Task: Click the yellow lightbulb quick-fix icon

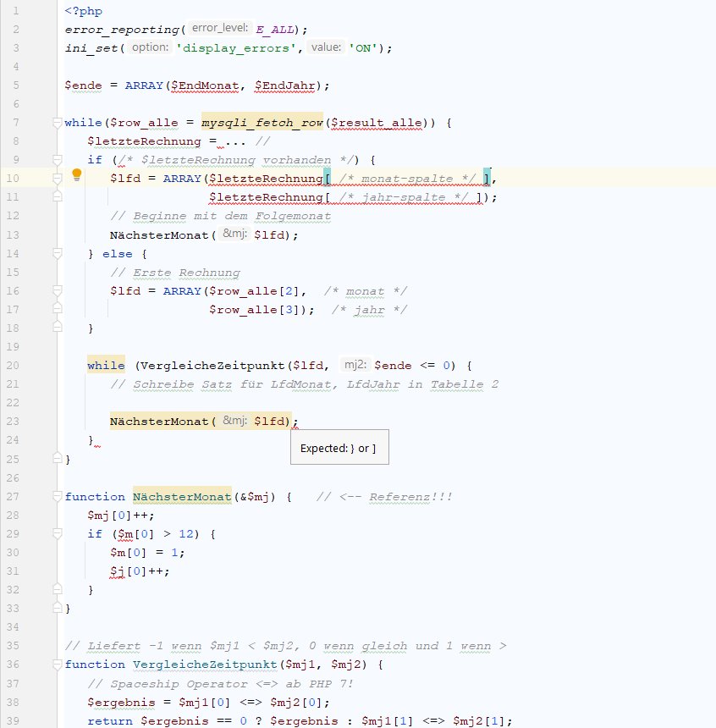Action: (x=76, y=175)
